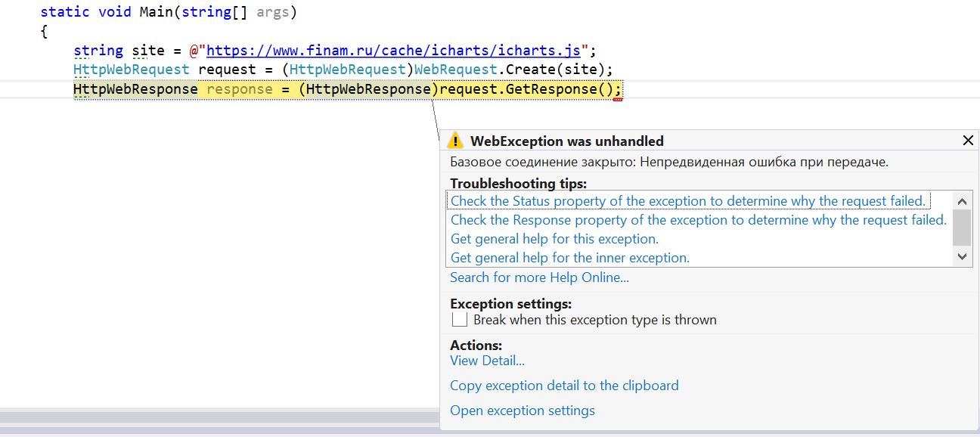Screen dimensions: 980x437
Task: Click Search for more Help Online link
Action: [539, 277]
